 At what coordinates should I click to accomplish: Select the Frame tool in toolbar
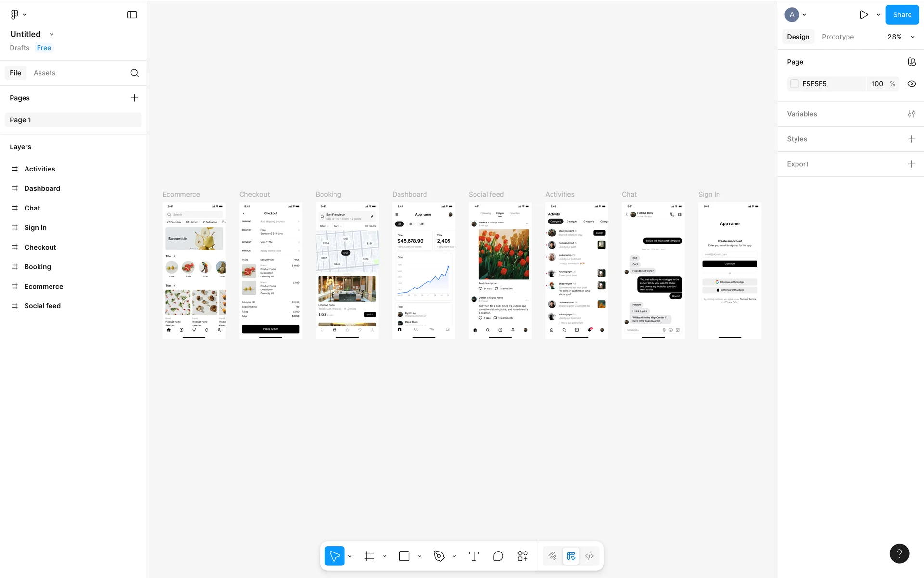point(369,556)
